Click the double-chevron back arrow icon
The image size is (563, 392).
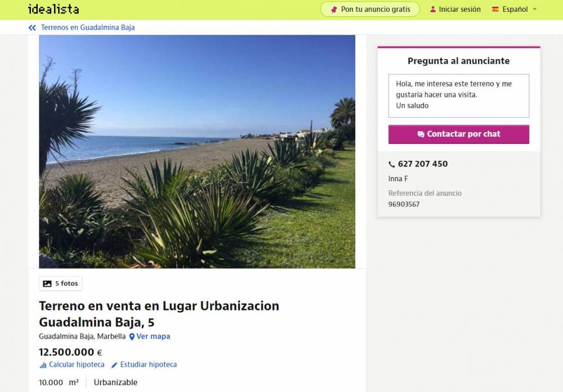pos(32,28)
